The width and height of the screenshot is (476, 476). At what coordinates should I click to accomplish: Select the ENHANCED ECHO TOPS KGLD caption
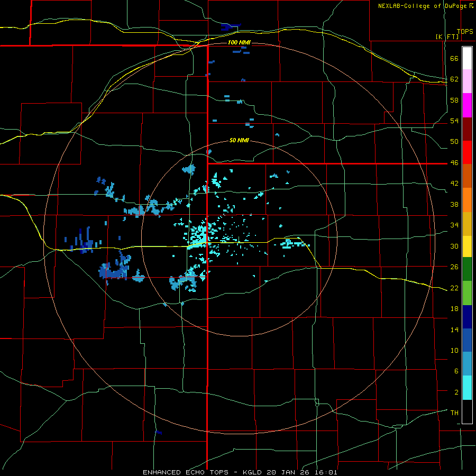(x=240, y=472)
